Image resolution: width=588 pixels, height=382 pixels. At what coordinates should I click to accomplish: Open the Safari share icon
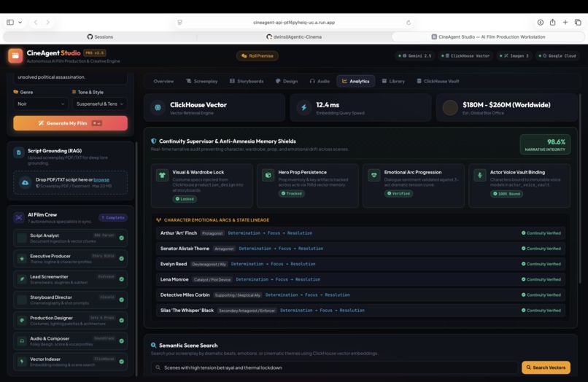tap(553, 23)
